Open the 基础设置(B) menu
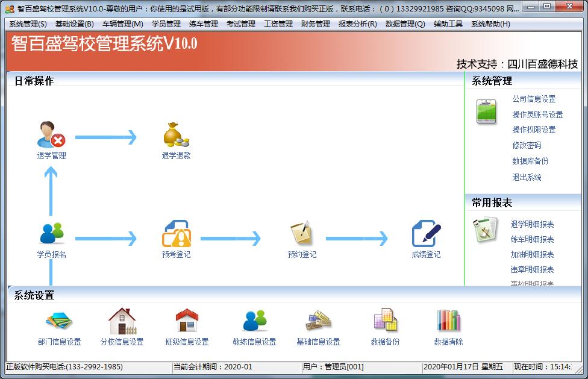The height and width of the screenshot is (379, 588). (x=75, y=24)
